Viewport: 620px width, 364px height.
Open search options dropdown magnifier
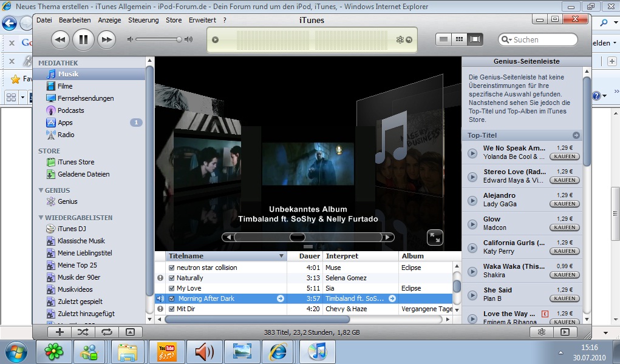click(x=506, y=39)
